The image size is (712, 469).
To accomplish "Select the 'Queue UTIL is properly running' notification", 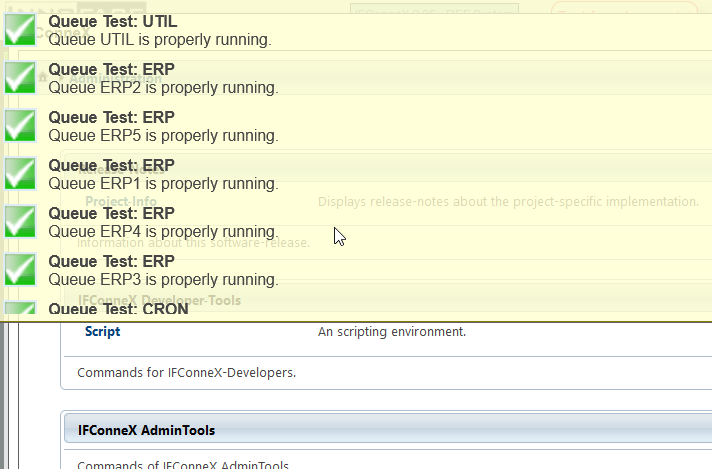I will (x=160, y=40).
